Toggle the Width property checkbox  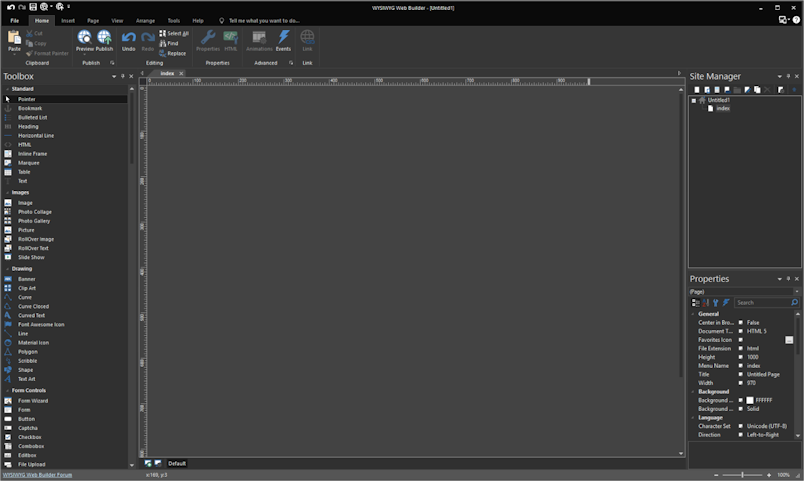coord(740,383)
